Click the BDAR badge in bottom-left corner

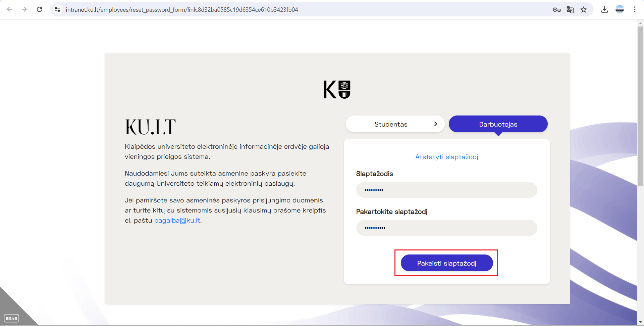pyautogui.click(x=12, y=318)
